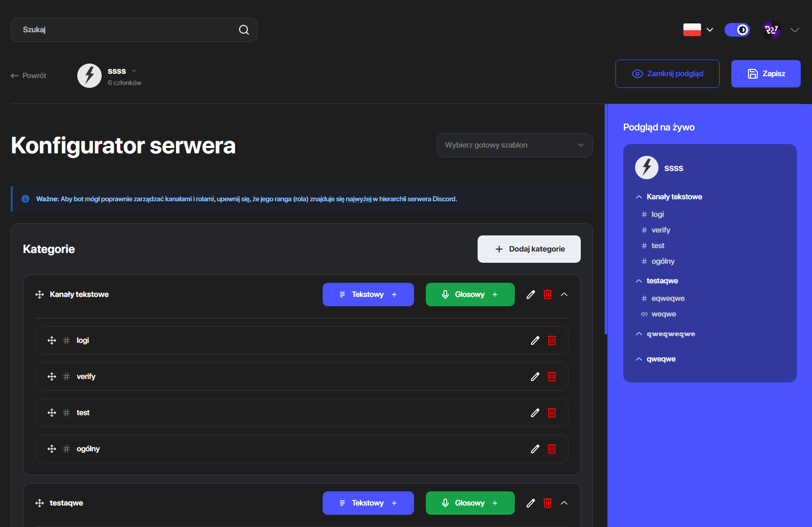Screen dimensions: 812x527
Task: Add Głosowy channel to Kanały tekstowe
Action: pos(470,295)
